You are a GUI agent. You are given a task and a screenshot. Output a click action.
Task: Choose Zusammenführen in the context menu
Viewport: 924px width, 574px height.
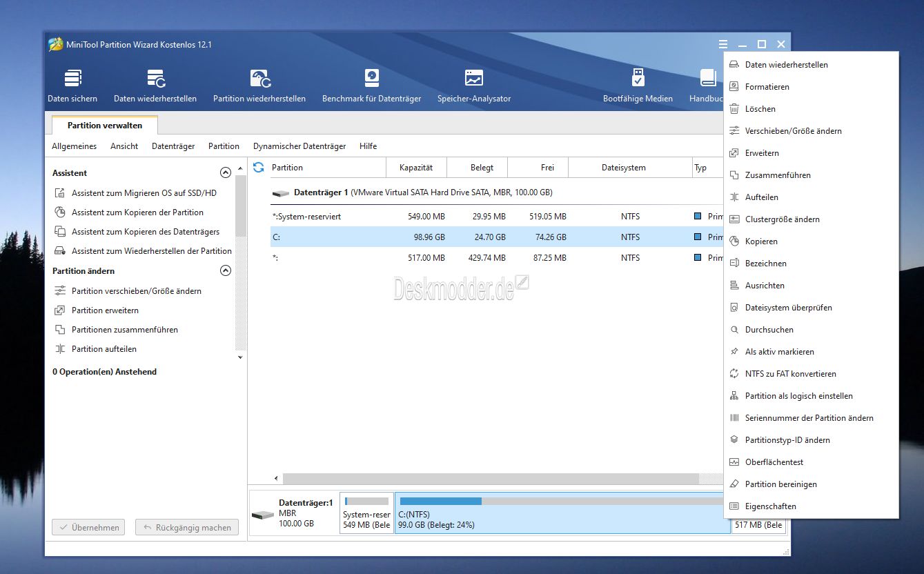(x=811, y=175)
